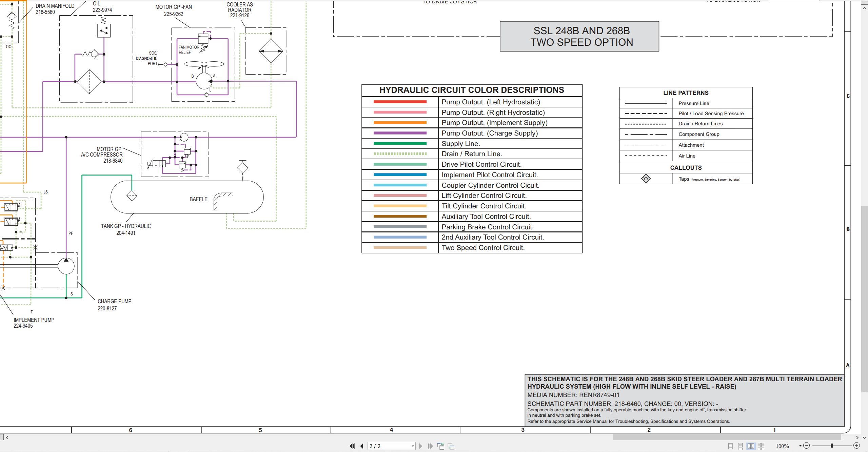Viewport: 868px width, 452px height.
Task: Zoom out with the minus button
Action: (807, 446)
